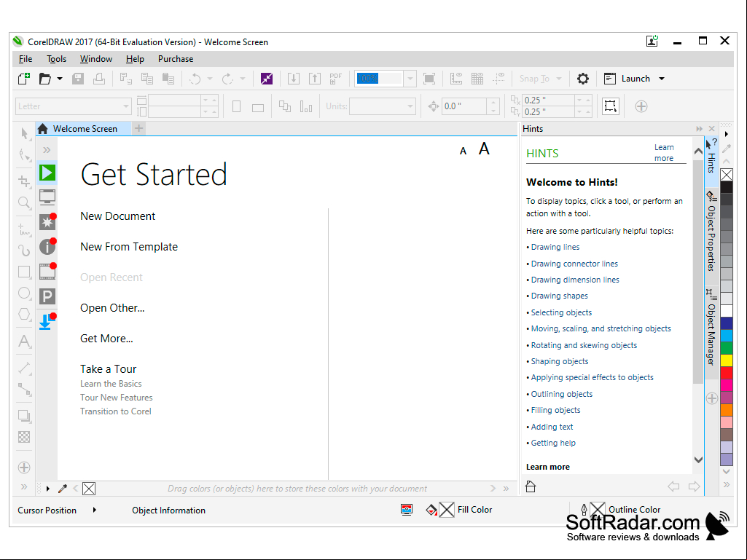Click the Open folder toolbar icon
This screenshot has width=747, height=560.
pyautogui.click(x=44, y=79)
